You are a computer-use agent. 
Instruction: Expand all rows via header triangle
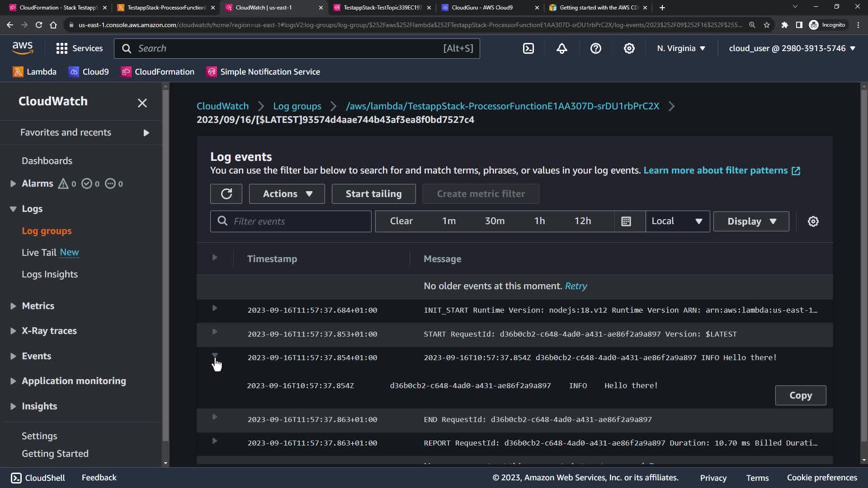pos(215,258)
